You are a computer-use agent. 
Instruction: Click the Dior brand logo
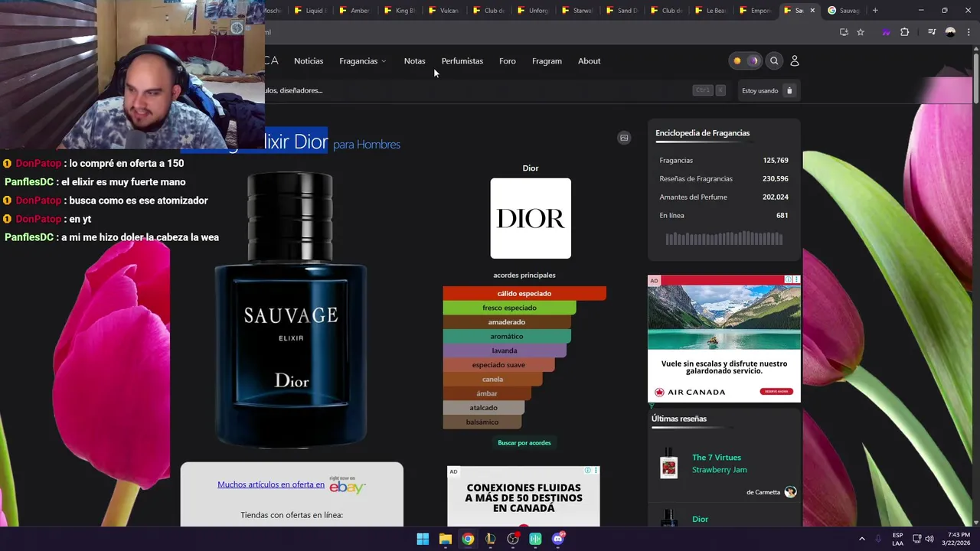(x=531, y=218)
